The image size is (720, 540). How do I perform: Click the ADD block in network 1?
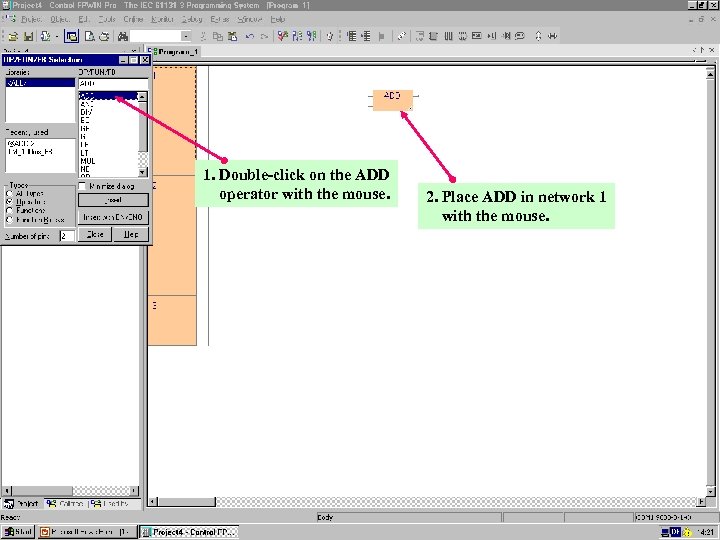[393, 100]
